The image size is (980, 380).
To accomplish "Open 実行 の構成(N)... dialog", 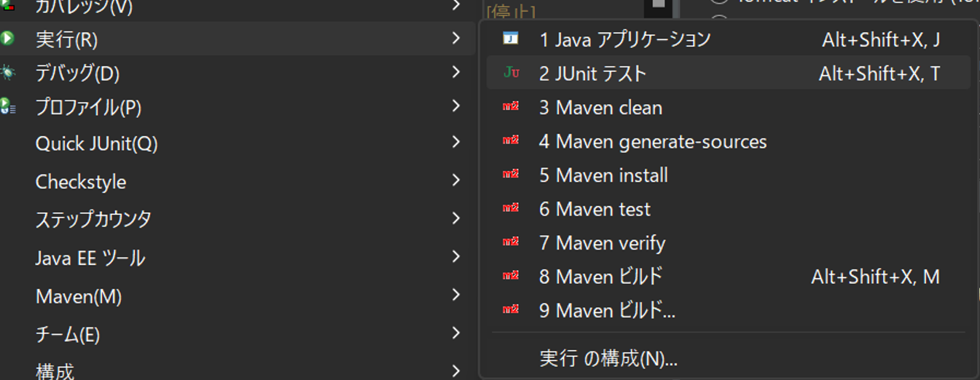I will click(x=608, y=358).
